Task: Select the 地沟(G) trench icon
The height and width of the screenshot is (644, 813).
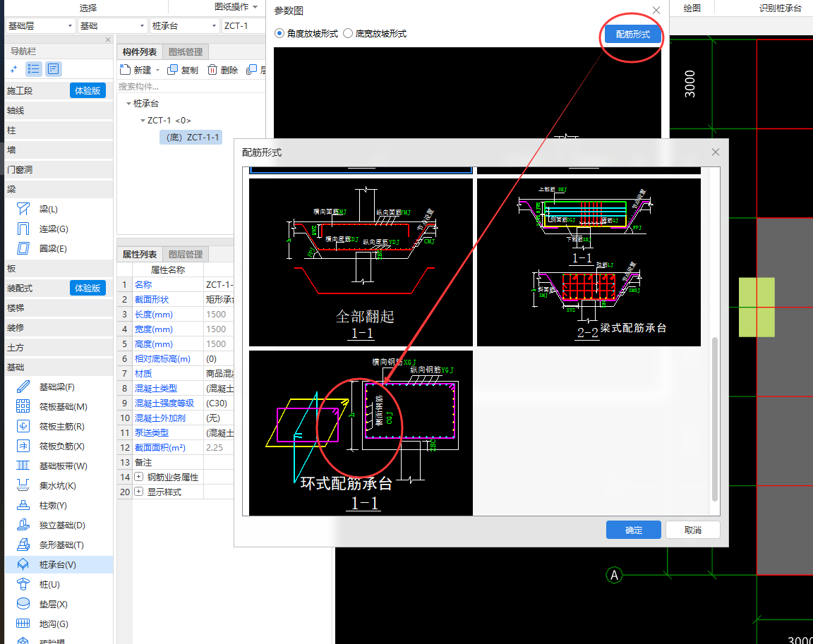Action: (x=23, y=624)
